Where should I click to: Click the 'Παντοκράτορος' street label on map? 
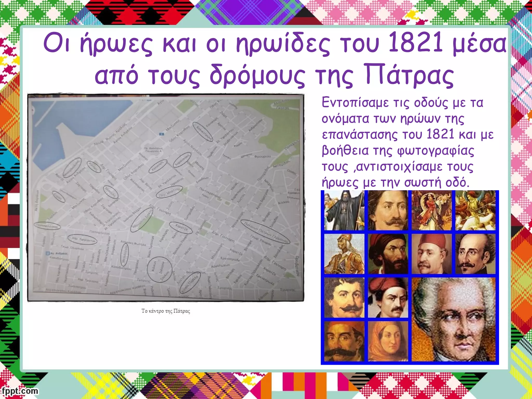coord(211,193)
